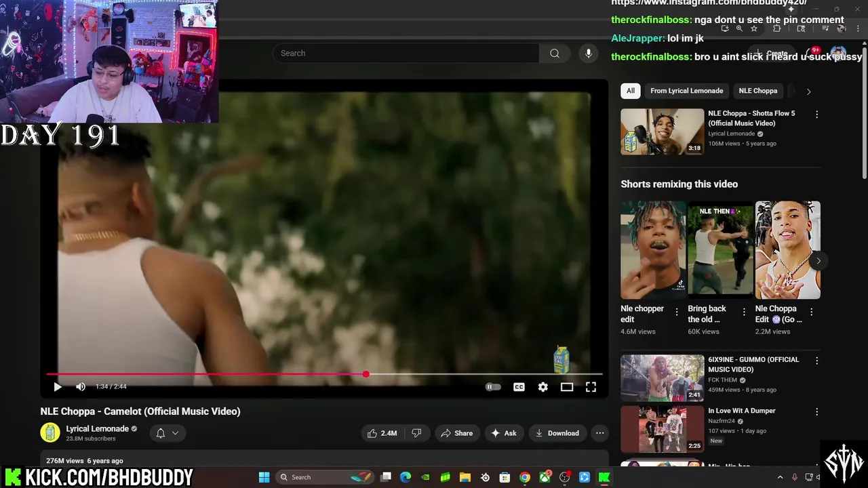Toggle closed captions (CC) on the video
Image resolution: width=868 pixels, height=488 pixels.
519,387
